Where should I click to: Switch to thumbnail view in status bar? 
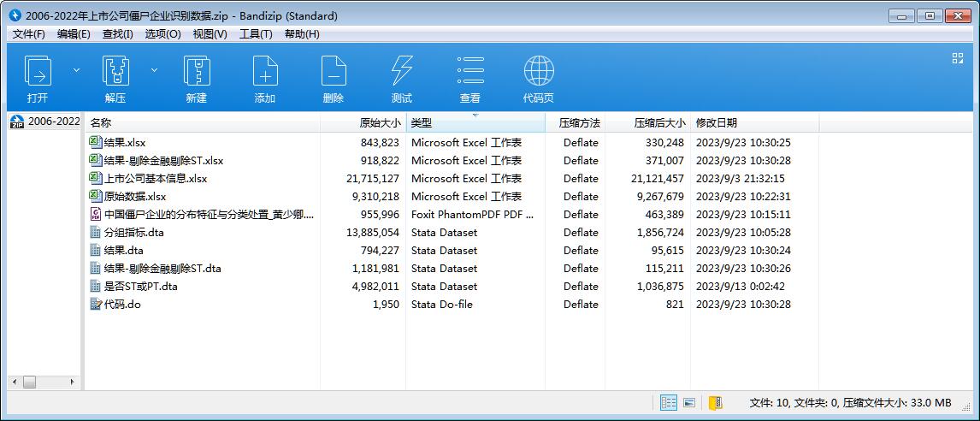[689, 403]
